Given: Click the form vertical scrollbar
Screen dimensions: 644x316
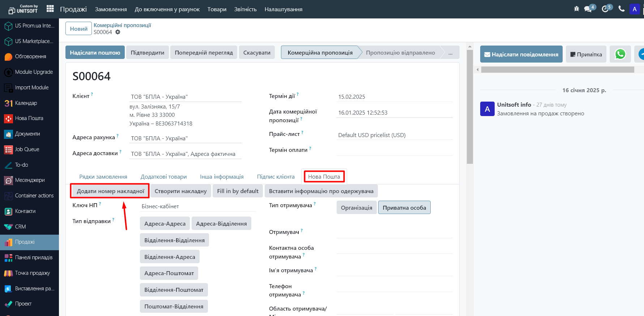Looking at the screenshot, I should point(470,107).
